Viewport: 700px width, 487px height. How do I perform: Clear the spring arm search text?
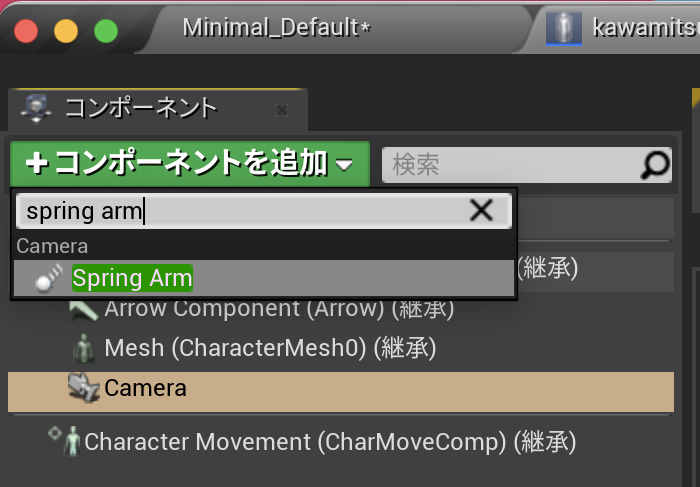[481, 210]
